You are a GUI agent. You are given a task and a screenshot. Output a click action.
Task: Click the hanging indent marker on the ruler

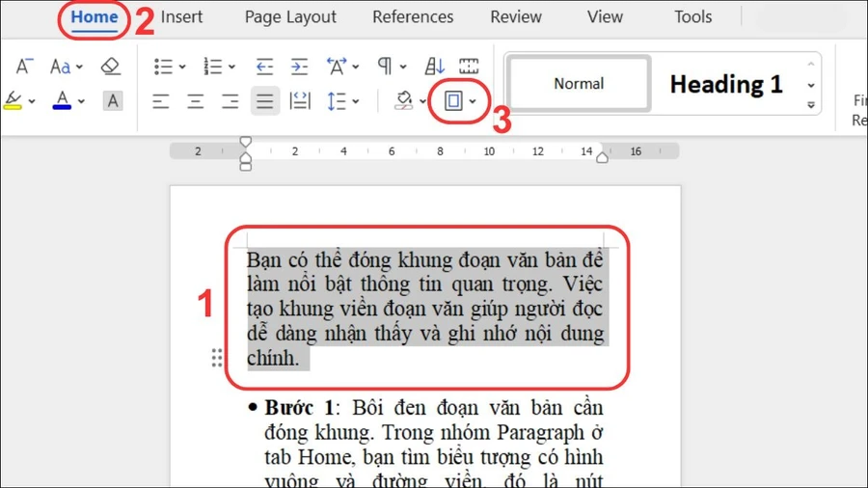(246, 158)
